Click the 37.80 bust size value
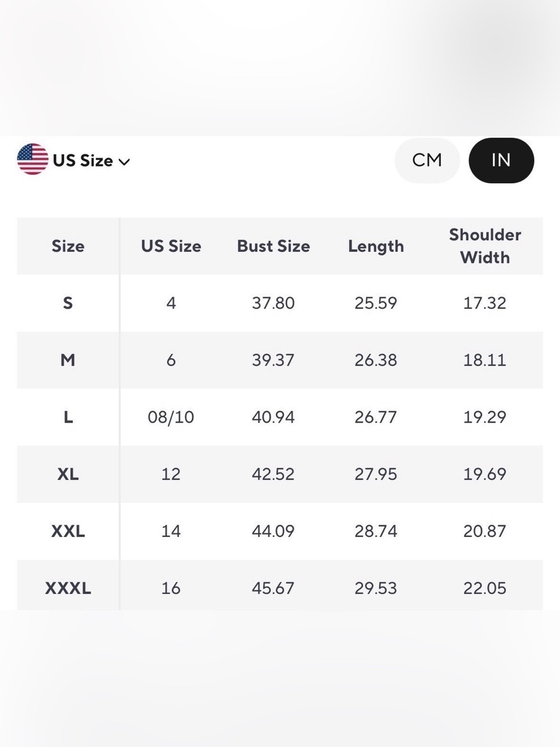Viewport: 560px width, 747px height. 273,303
